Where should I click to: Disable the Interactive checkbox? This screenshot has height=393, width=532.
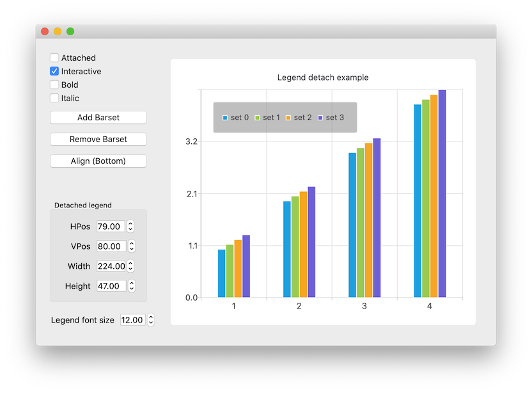pos(54,71)
